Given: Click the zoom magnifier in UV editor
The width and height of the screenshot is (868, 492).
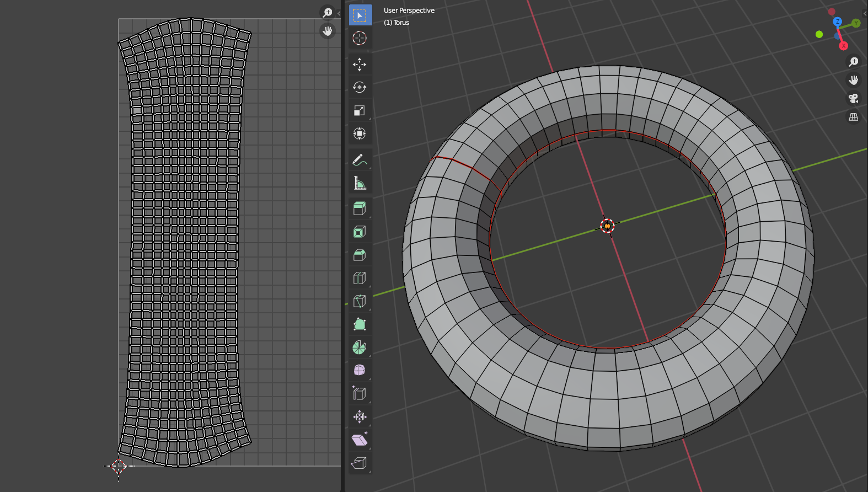Looking at the screenshot, I should point(328,12).
